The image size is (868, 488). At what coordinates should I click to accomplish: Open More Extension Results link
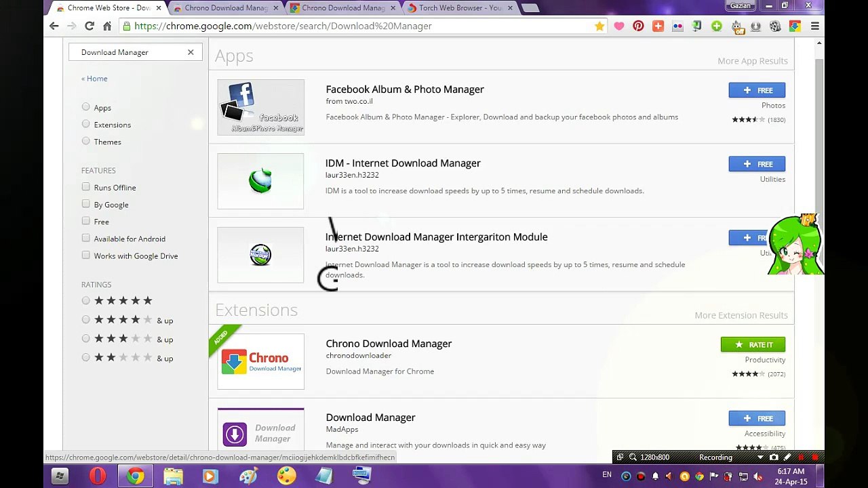(x=741, y=315)
